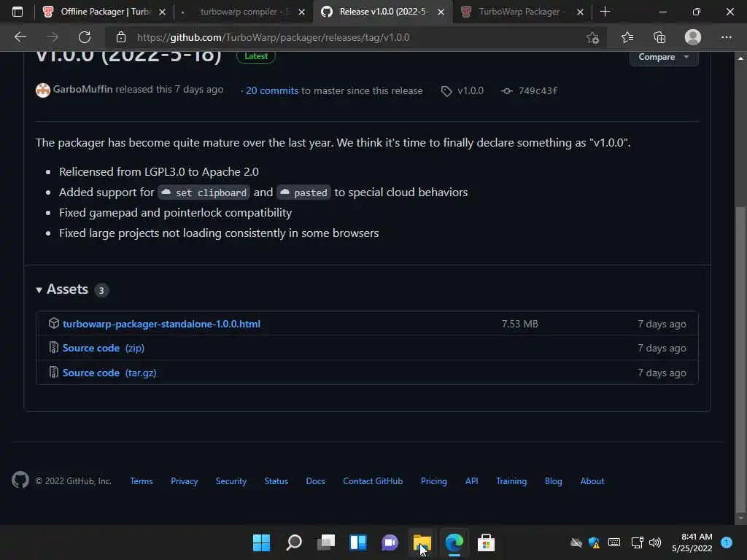This screenshot has width=747, height=560.
Task: Click the 7.53 MB file size
Action: click(519, 324)
